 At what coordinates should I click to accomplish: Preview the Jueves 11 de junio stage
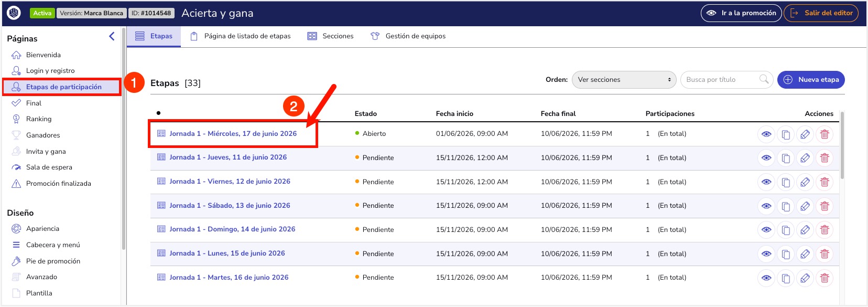coord(766,158)
